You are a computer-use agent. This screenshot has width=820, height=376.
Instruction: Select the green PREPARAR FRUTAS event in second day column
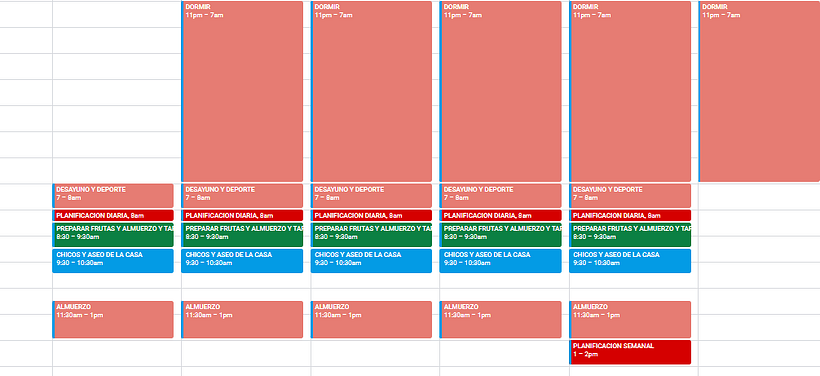pyautogui.click(x=242, y=235)
